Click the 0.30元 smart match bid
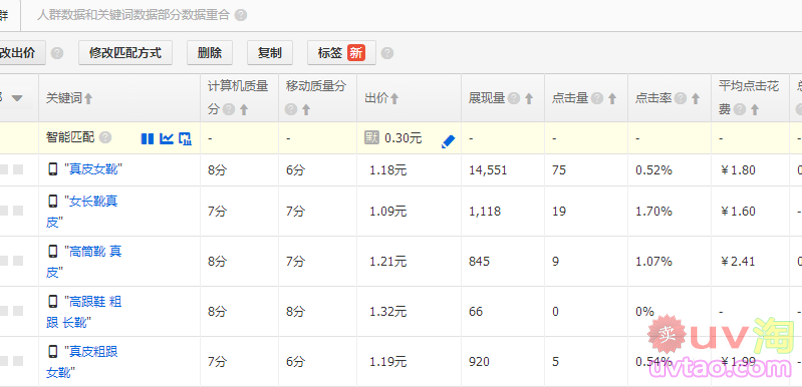The width and height of the screenshot is (802, 387). [403, 138]
